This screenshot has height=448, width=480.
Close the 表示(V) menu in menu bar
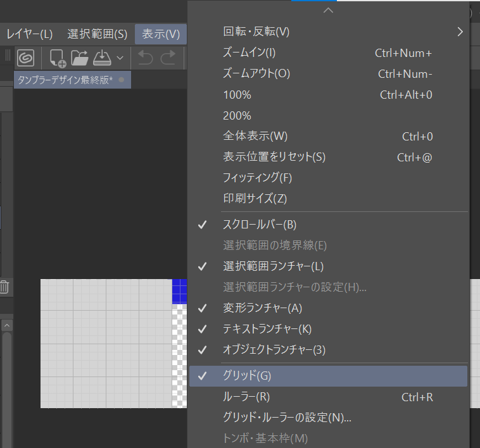pyautogui.click(x=161, y=34)
